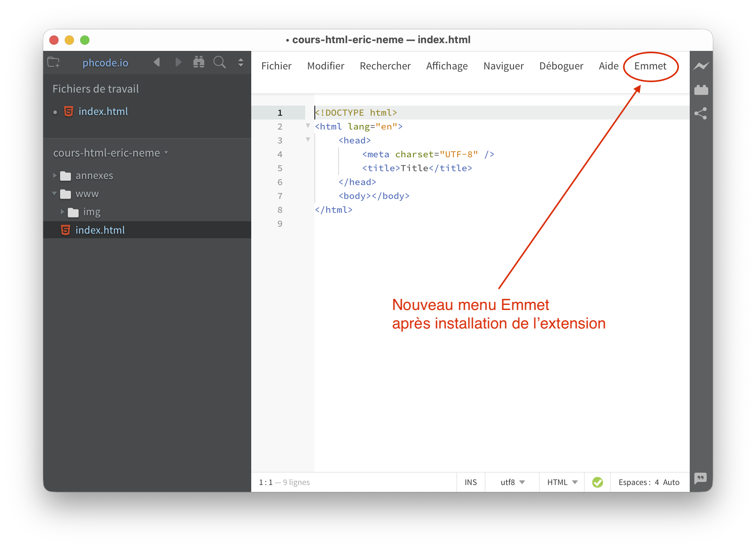This screenshot has width=756, height=549.
Task: Click the new project folder icon
Action: [x=54, y=62]
